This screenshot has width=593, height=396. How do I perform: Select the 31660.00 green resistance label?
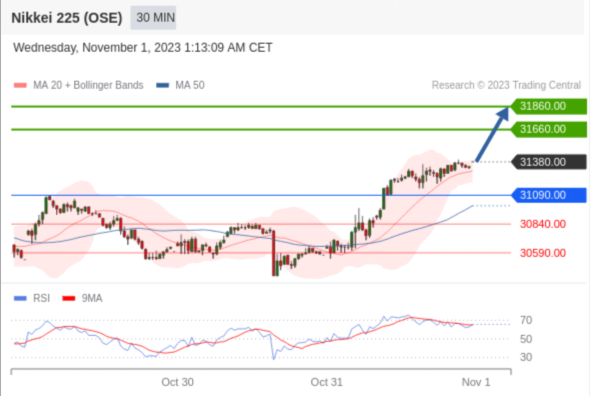(x=549, y=129)
